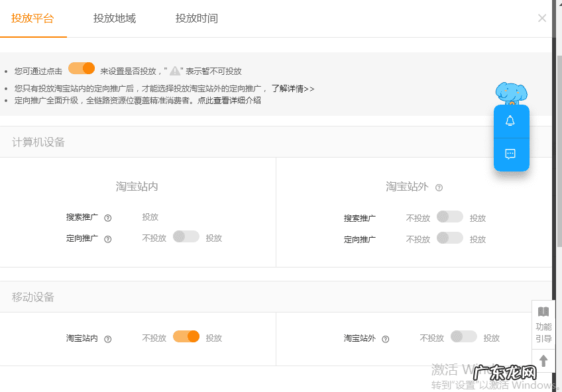Viewport: 562px width, 392px height.
Task: Open the help icon beside mobile 淘宝站内
Action: point(107,338)
